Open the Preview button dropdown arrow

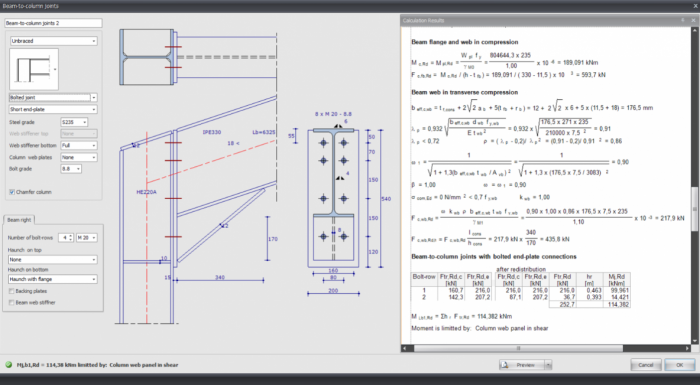(548, 365)
